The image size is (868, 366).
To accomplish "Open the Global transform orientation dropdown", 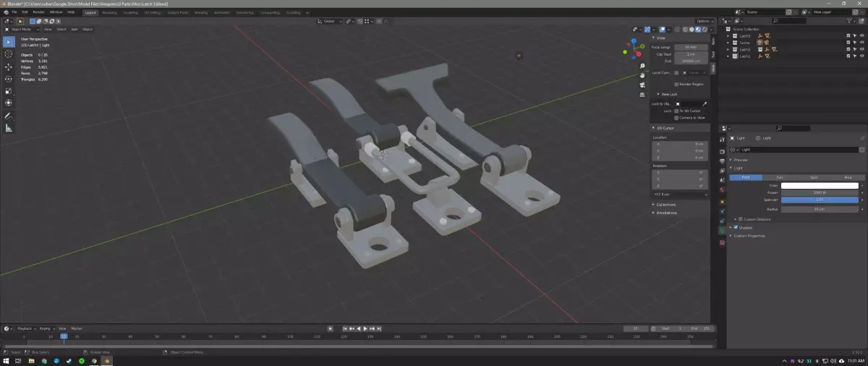I will pos(330,21).
